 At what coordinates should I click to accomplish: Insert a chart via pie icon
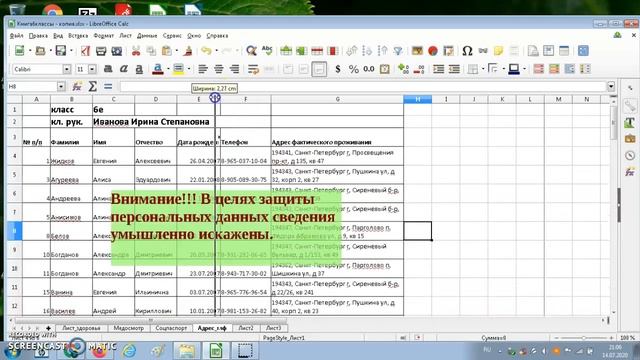pos(433,51)
